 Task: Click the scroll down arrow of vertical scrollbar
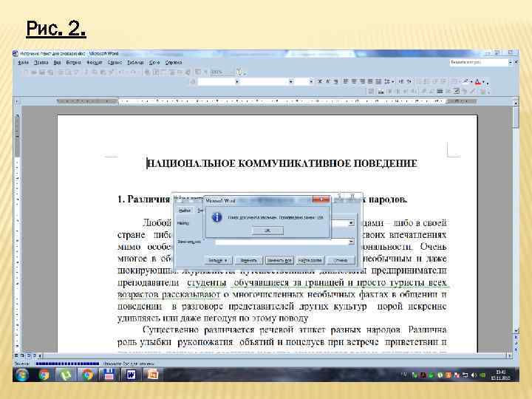(x=516, y=330)
